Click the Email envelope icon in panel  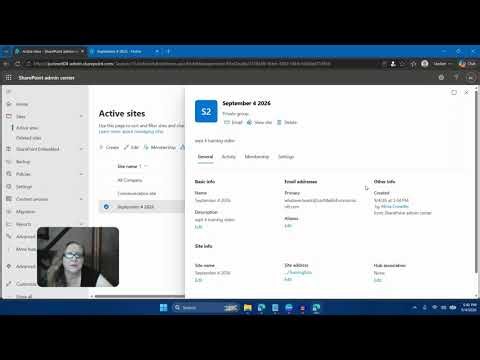point(227,122)
